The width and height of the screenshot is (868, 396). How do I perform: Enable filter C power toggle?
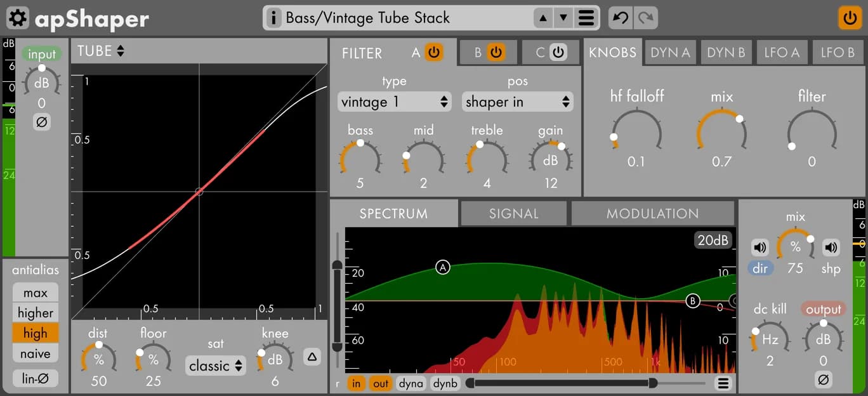558,53
